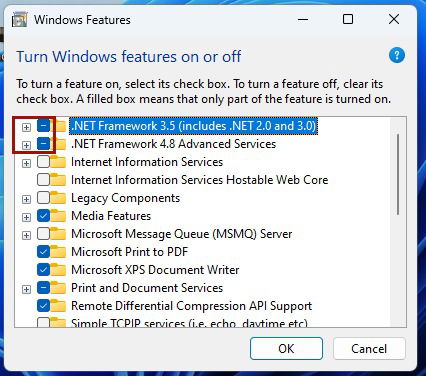Viewport: 426px width, 376px height.
Task: Click the folder icon beside Print and Document Services
Action: tap(58, 288)
